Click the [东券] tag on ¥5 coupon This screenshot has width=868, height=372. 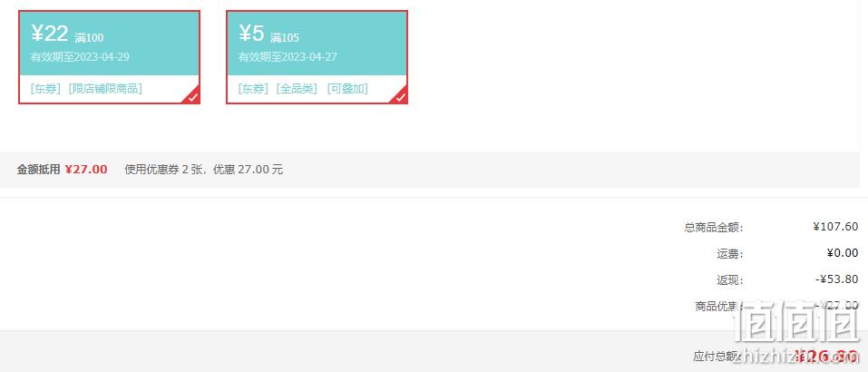point(253,89)
